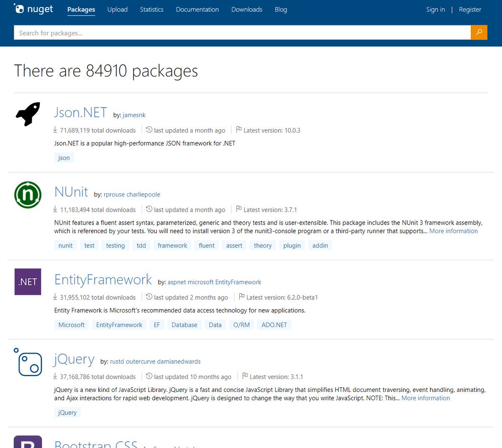Screen dimensions: 502x448
Task: View EntityFramework author profile link
Action: pyautogui.click(x=238, y=282)
